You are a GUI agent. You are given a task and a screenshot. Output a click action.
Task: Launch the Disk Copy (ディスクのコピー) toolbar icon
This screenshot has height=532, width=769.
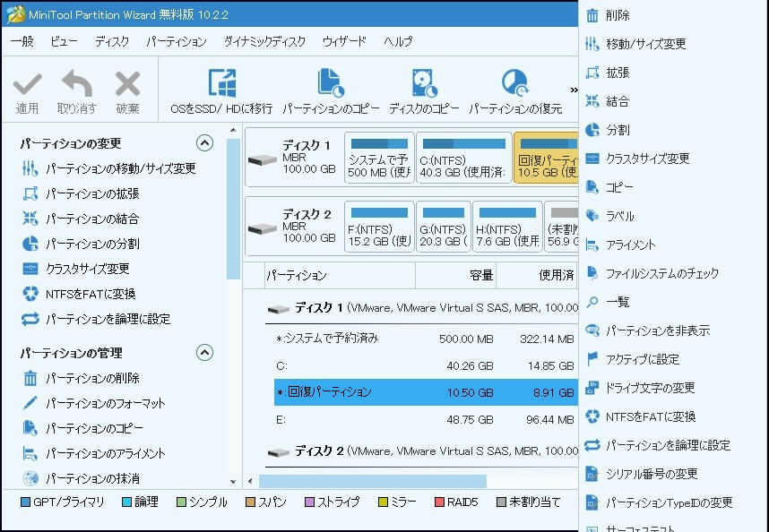point(424,91)
